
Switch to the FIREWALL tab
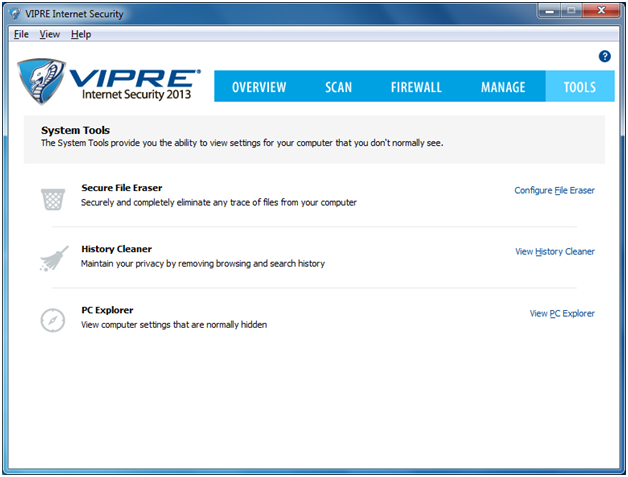coord(416,87)
